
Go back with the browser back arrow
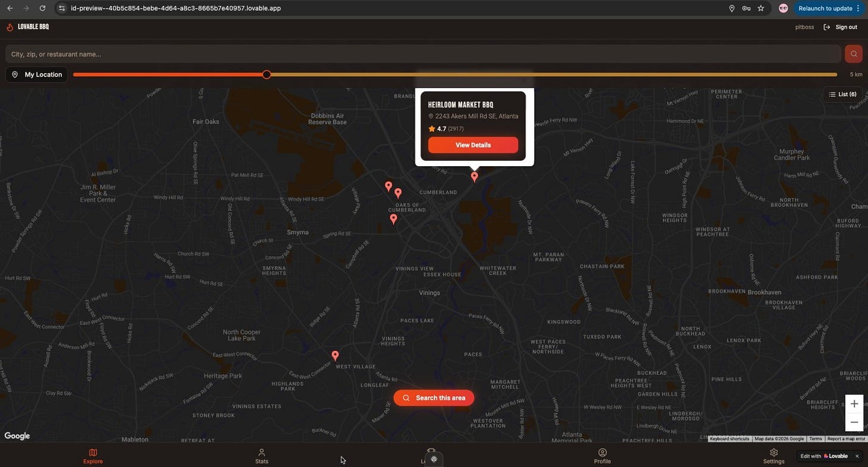click(10, 8)
